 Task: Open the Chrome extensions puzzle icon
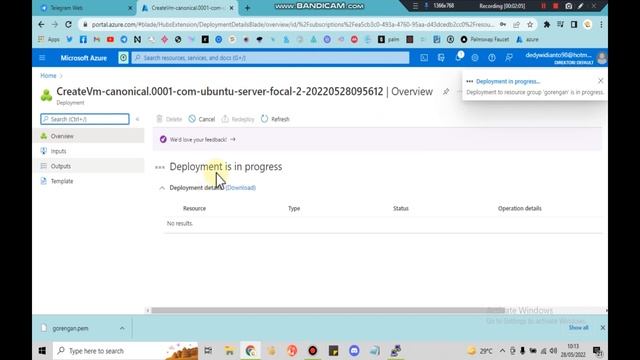[x=547, y=24]
